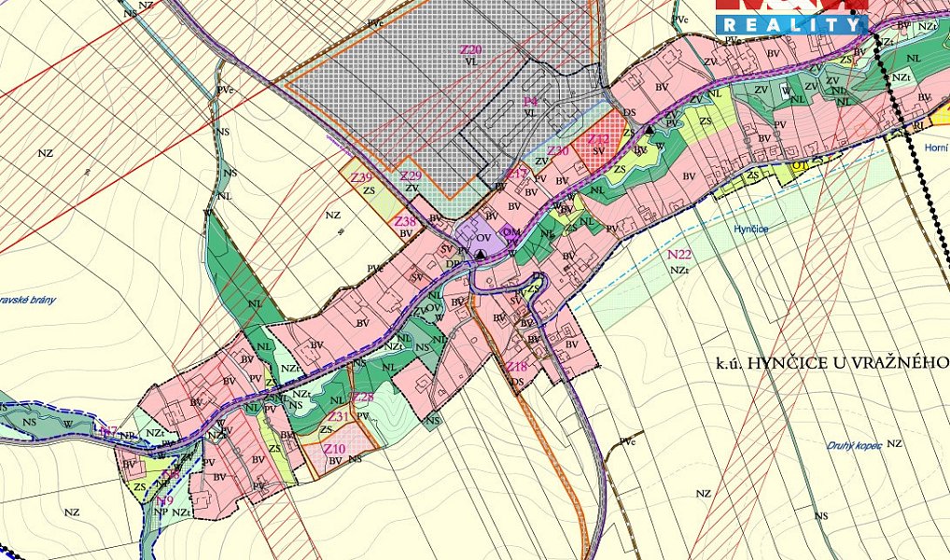Select the Z20 zone label

click(x=470, y=50)
